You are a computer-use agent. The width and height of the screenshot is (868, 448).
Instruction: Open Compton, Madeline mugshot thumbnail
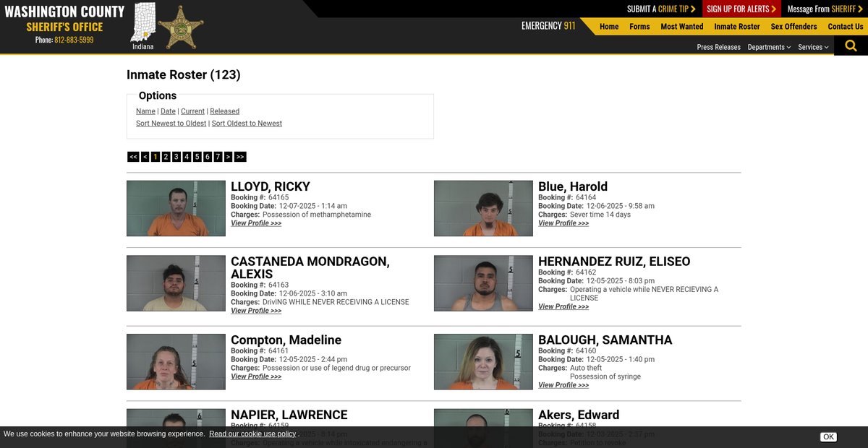pyautogui.click(x=176, y=362)
